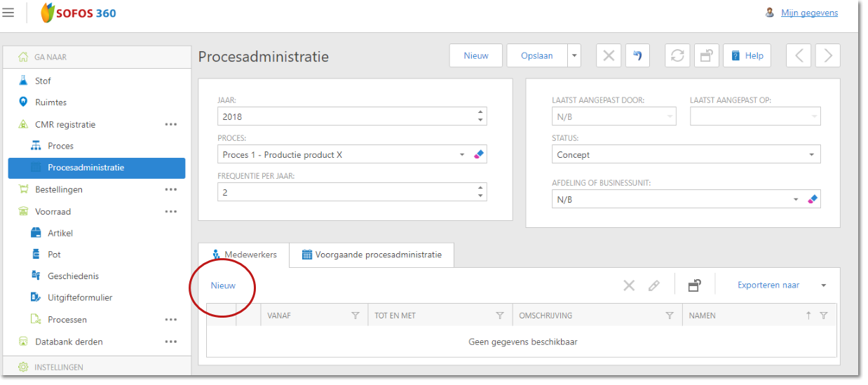Click the refresh toolbar icon
Viewport: 868px width, 385px height.
677,56
